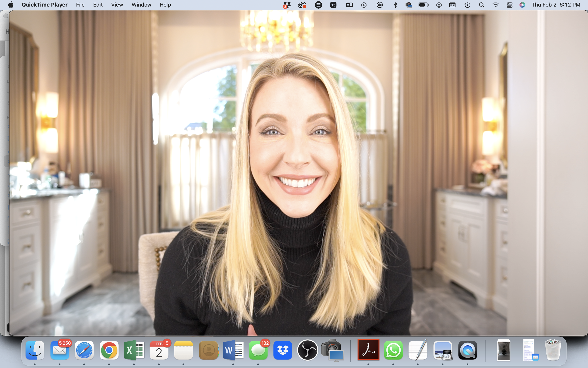The image size is (588, 368).
Task: Open the Wi-Fi status menu
Action: (x=496, y=5)
